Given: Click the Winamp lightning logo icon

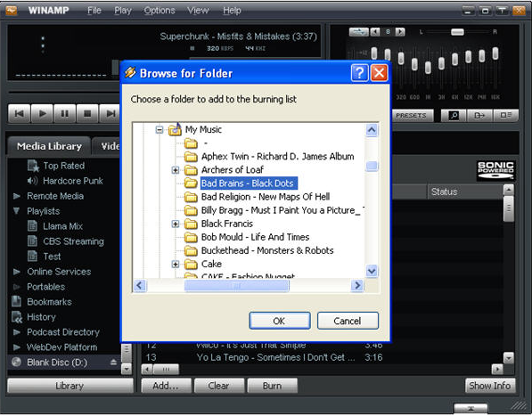Looking at the screenshot, I should (12, 11).
